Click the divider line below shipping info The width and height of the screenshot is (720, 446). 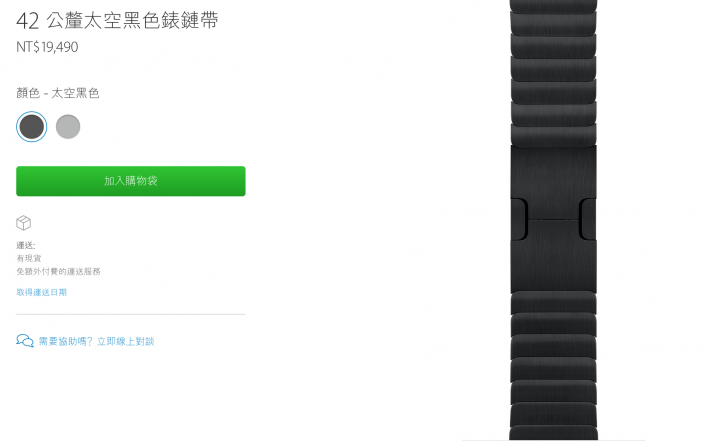coord(131,315)
